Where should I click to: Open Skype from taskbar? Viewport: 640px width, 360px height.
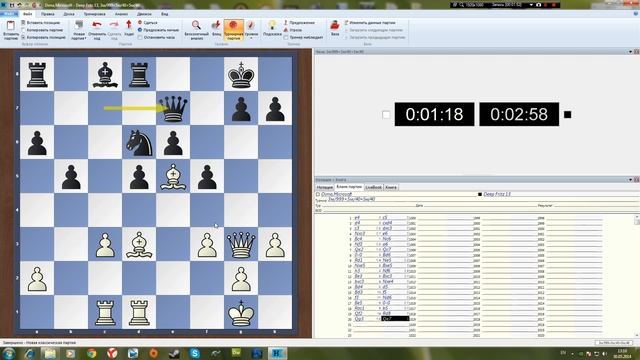pos(195,353)
